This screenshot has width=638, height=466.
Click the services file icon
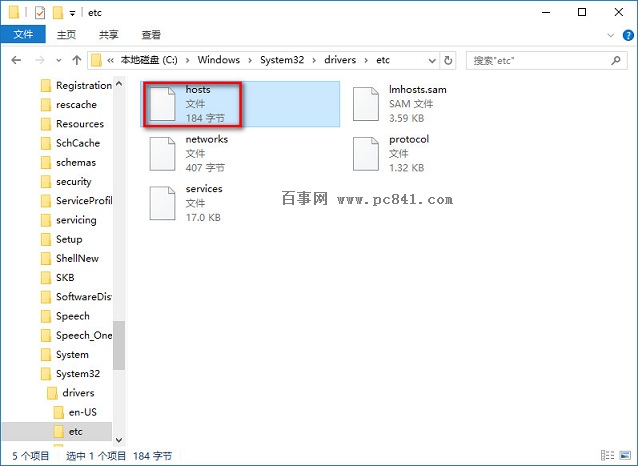[162, 203]
